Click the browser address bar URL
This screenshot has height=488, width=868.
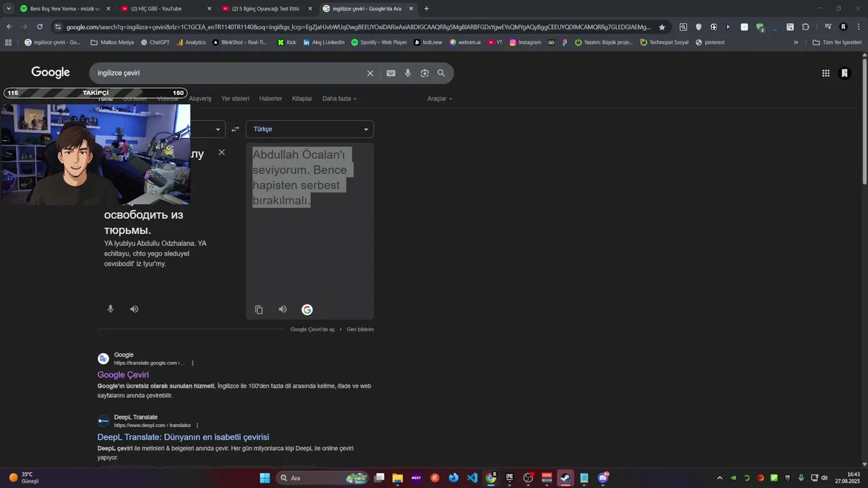(x=357, y=27)
